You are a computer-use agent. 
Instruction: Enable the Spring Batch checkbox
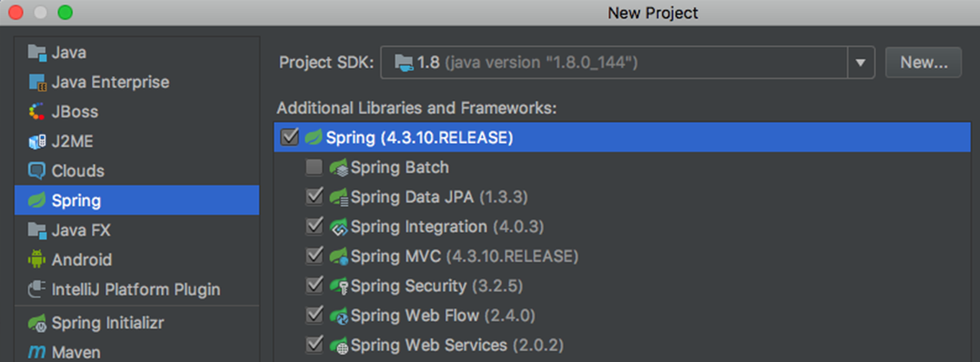click(314, 168)
